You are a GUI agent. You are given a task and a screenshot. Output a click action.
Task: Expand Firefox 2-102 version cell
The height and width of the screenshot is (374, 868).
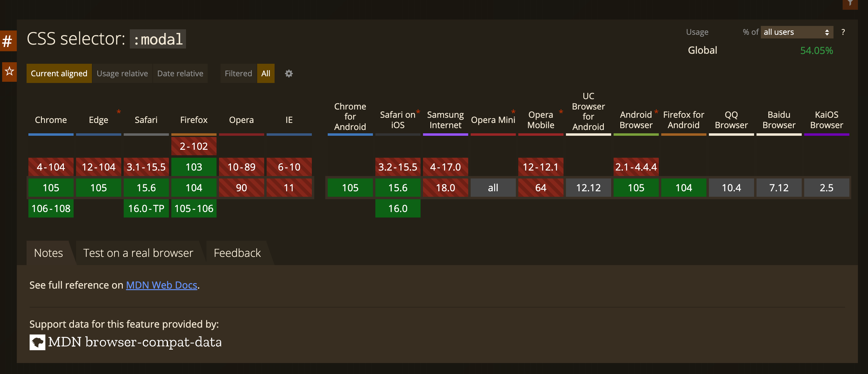pyautogui.click(x=194, y=146)
